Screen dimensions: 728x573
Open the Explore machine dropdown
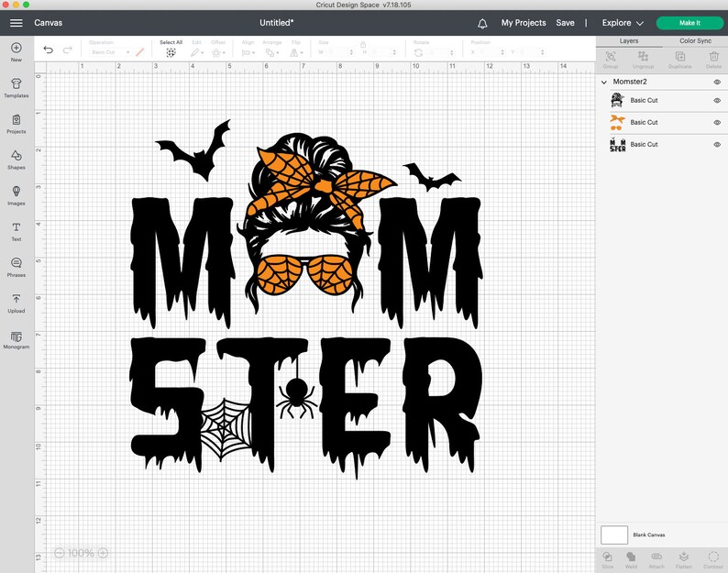623,23
